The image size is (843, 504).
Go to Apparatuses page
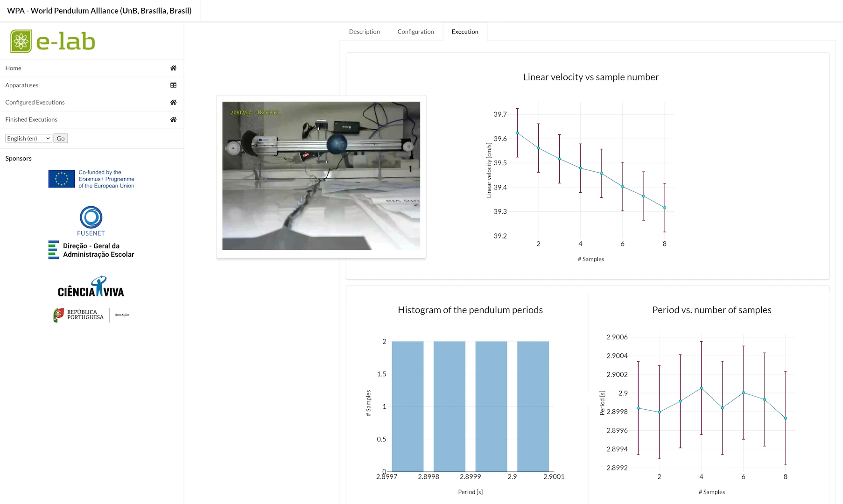pos(22,85)
